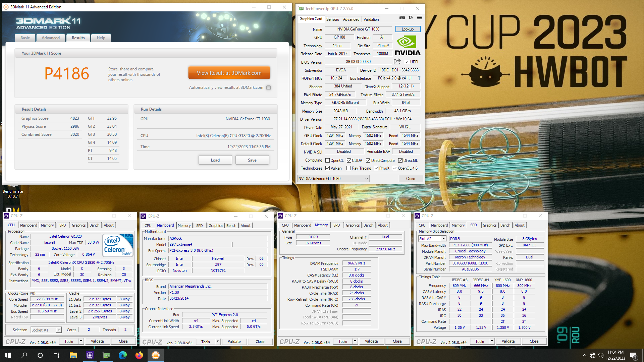The width and height of the screenshot is (644, 362).
Task: Click DRAM Frequency value 966.9 MHz
Action: coord(356,263)
